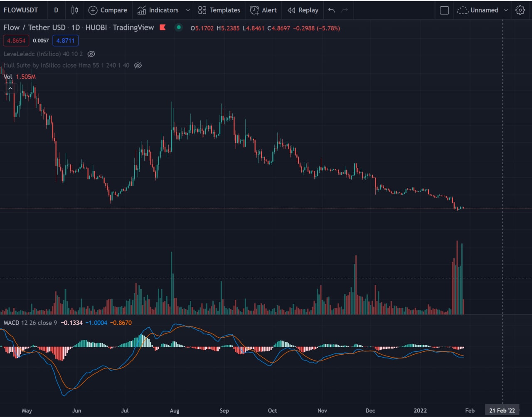Click the green market status dot
Viewport: 532px width, 417px height.
[x=179, y=28]
